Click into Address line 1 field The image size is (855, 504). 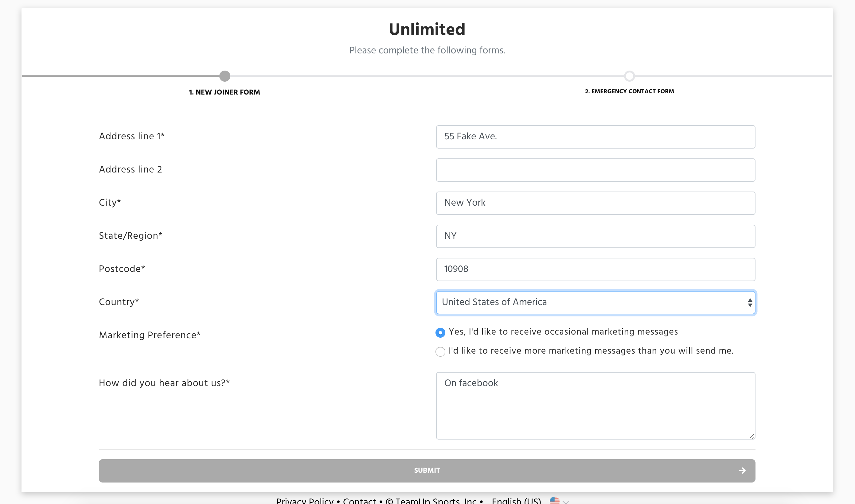point(595,137)
